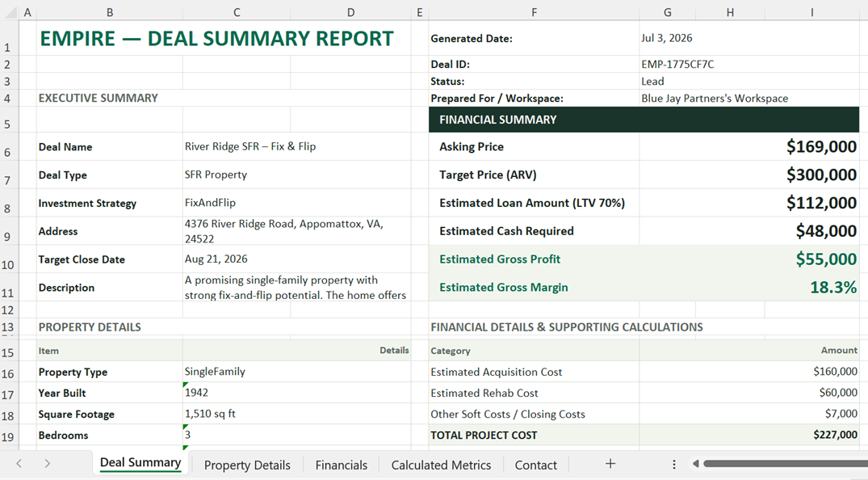The width and height of the screenshot is (868, 480).
Task: Click the description text cell
Action: tap(295, 287)
